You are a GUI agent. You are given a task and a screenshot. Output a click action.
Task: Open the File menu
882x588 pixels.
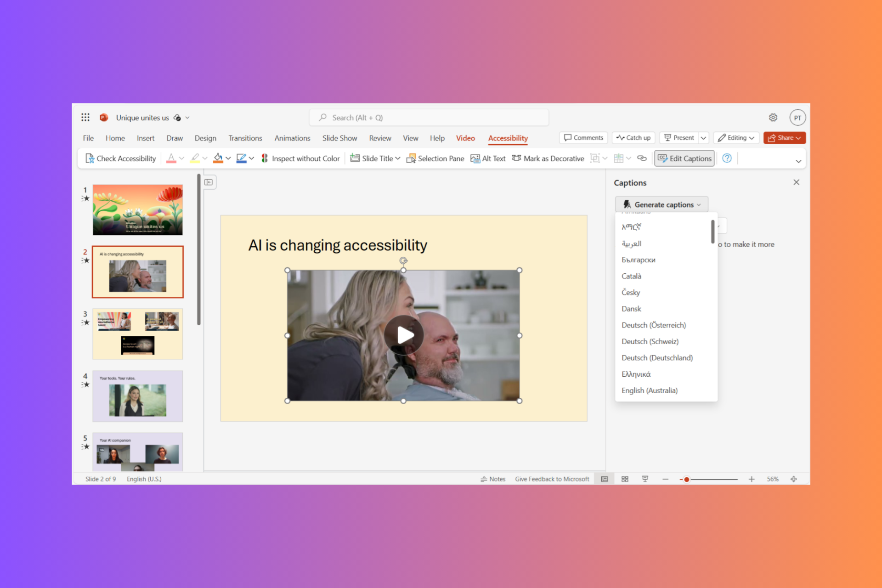pos(88,138)
